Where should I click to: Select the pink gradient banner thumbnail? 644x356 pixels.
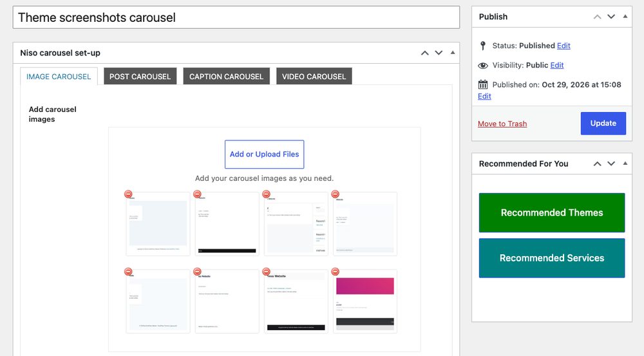click(x=365, y=301)
